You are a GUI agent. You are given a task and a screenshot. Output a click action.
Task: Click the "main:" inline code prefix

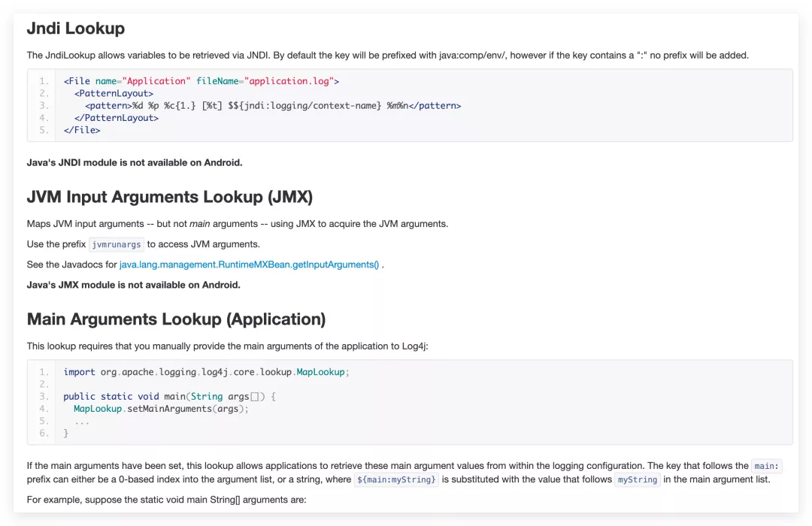pos(767,467)
